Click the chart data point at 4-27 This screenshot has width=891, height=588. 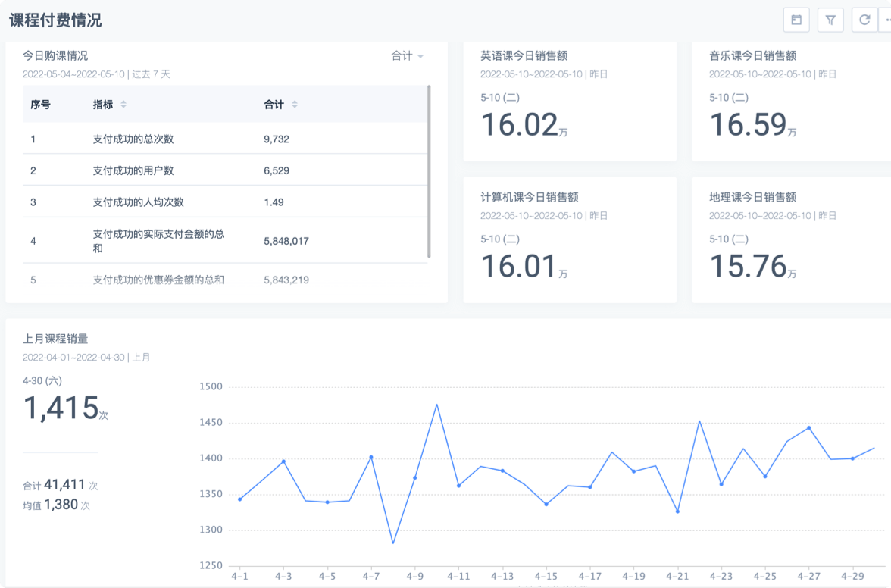pos(808,428)
